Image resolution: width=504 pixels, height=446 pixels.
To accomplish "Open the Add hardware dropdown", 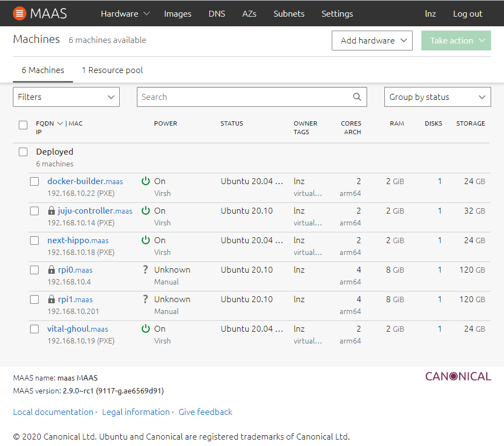I will tap(372, 41).
